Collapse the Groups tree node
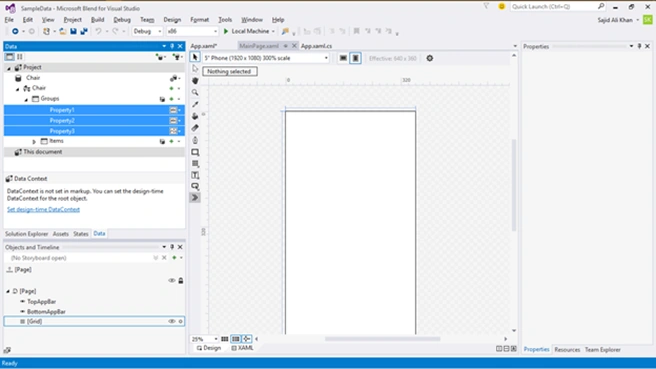The width and height of the screenshot is (656, 369). pos(26,100)
